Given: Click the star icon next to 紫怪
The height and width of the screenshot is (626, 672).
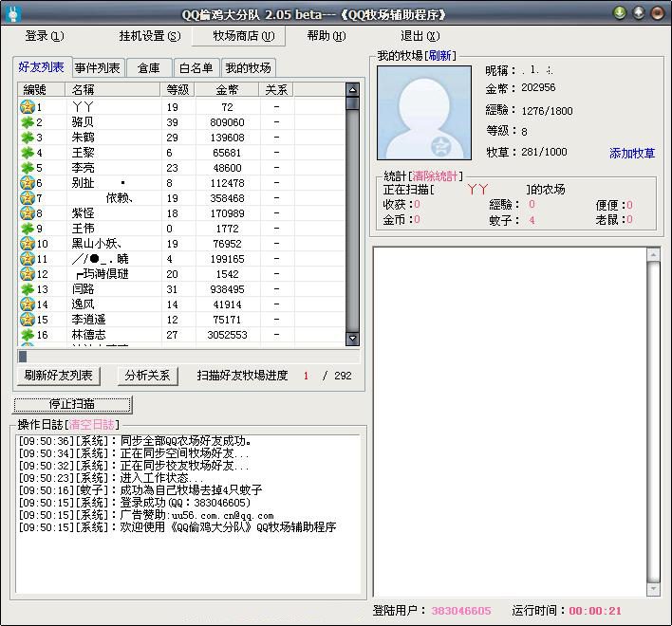Looking at the screenshot, I should pos(28,213).
